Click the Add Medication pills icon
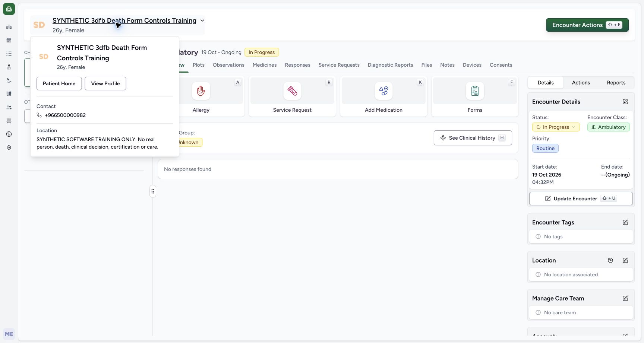Viewport: 644px width, 343px height. pos(383,91)
